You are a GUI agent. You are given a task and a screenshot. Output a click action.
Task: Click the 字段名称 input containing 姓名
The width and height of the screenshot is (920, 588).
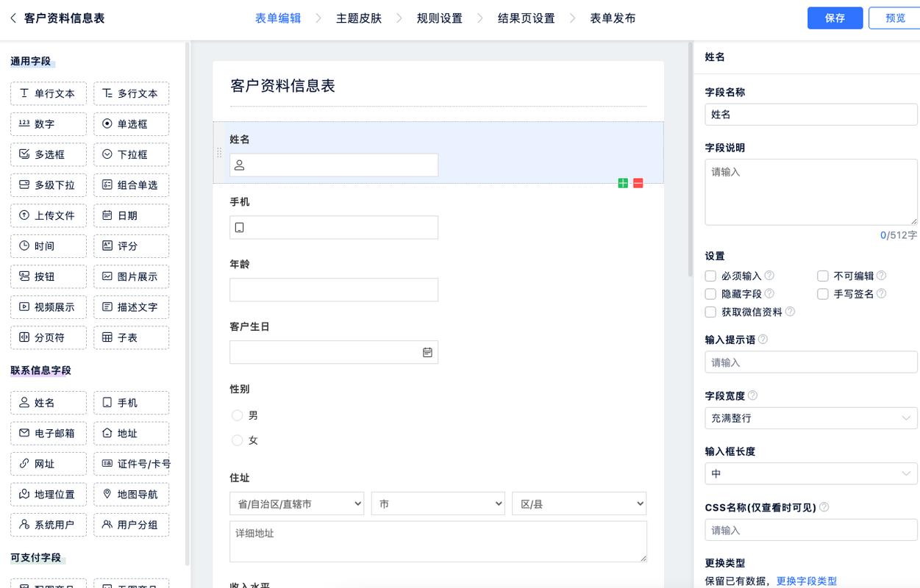coord(811,115)
